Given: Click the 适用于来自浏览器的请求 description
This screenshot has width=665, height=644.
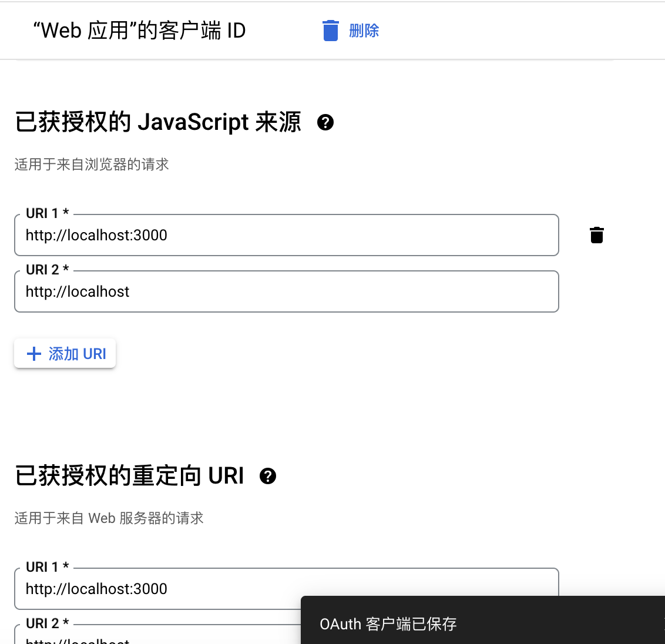Looking at the screenshot, I should click(x=92, y=165).
